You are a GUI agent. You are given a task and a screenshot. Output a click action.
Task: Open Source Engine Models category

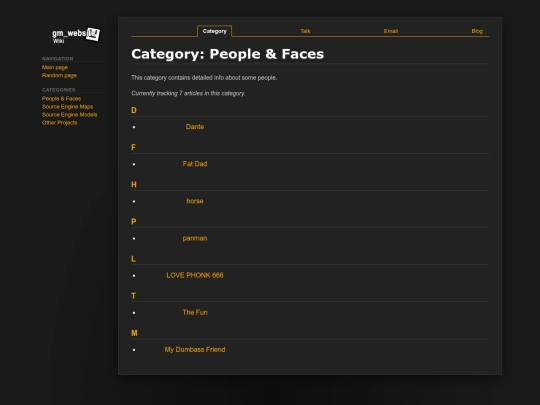(x=70, y=114)
